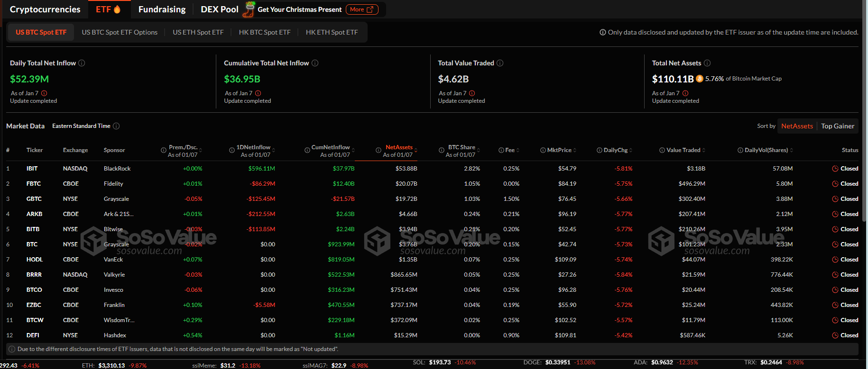Sort table by Fee column arrows
This screenshot has width=868, height=369.
(x=518, y=150)
